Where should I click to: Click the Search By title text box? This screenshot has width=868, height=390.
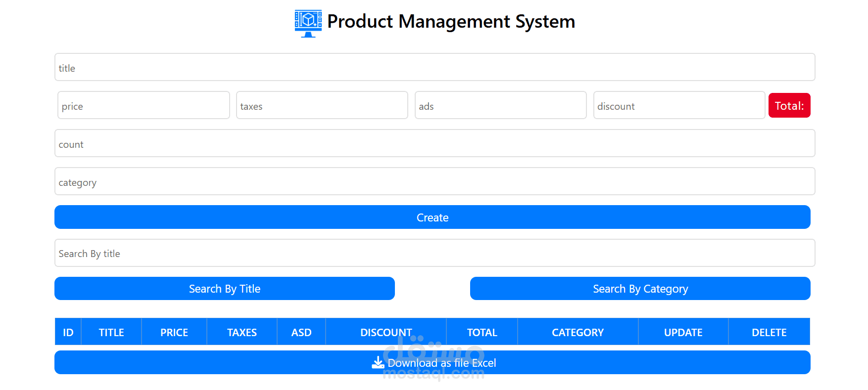(x=434, y=253)
